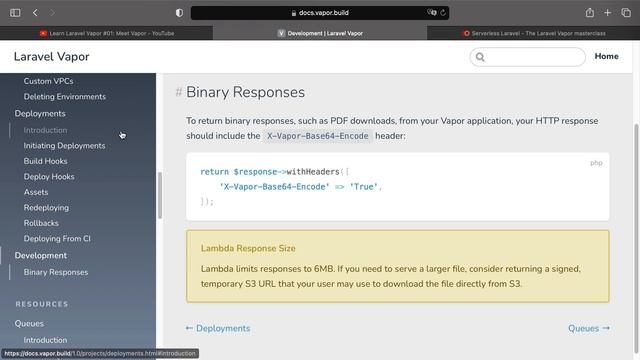The image size is (640, 360).
Task: Show the tab overview icon
Action: [626, 13]
